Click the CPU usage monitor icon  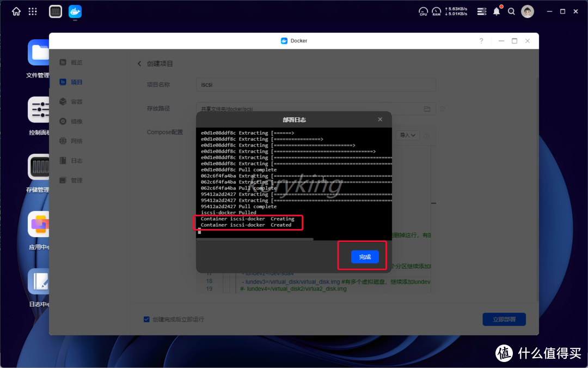423,11
